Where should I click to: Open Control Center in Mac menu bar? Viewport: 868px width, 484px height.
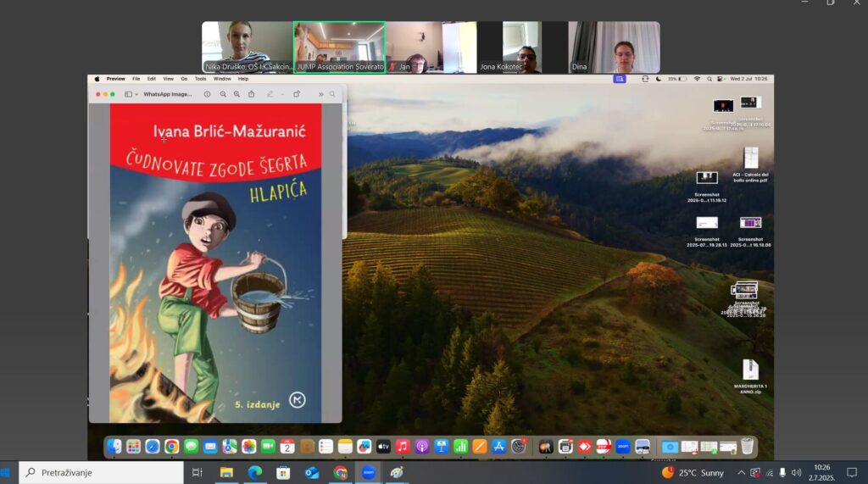(x=721, y=79)
